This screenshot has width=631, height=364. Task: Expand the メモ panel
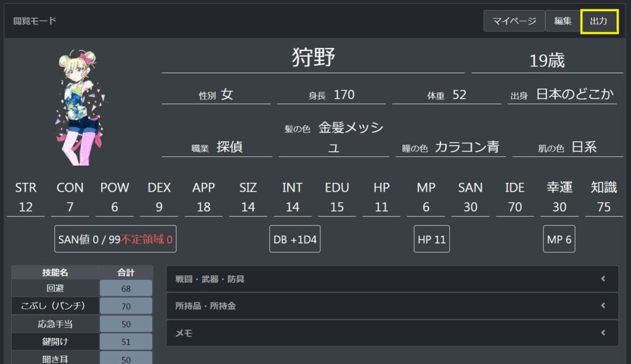click(x=392, y=333)
